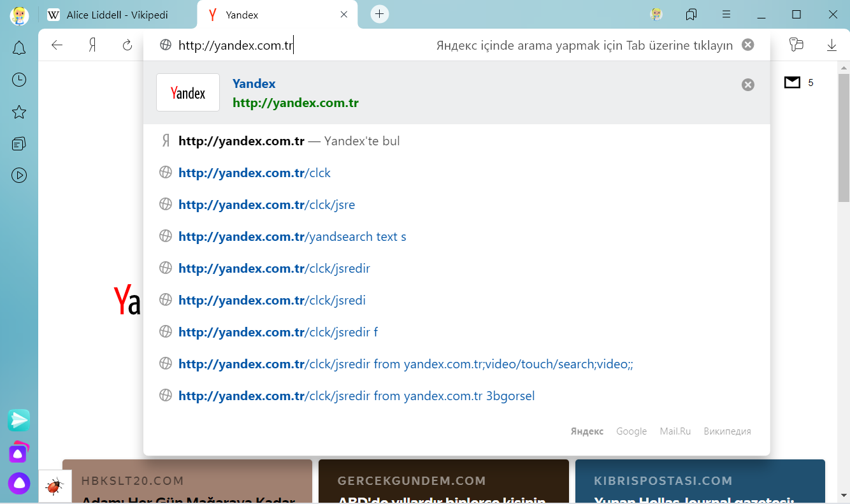This screenshot has width=850, height=504.
Task: Reload the page
Action: pos(127,45)
